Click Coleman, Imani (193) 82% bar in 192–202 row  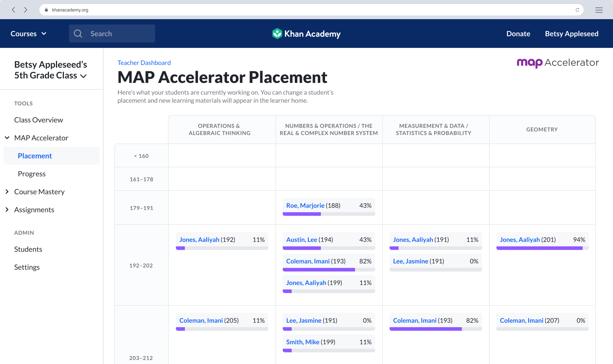tap(329, 270)
